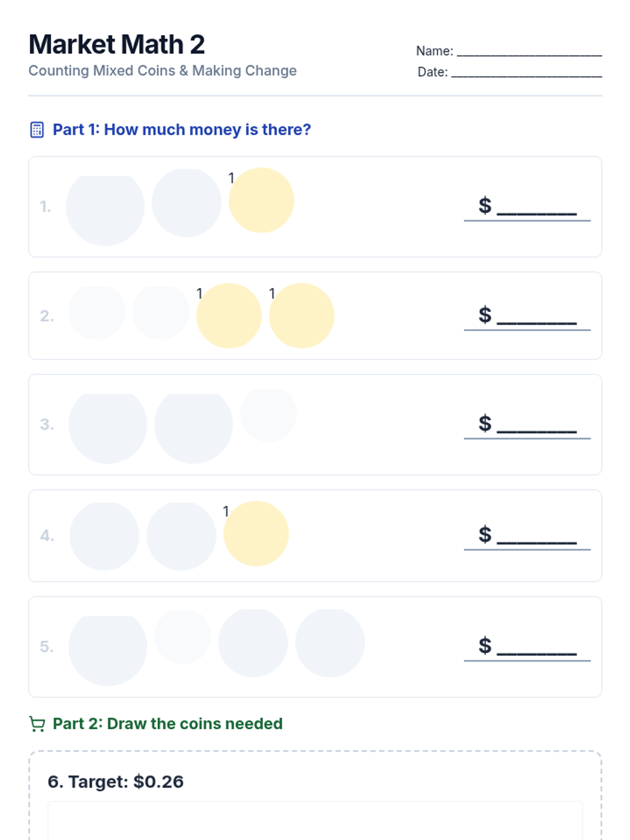Select the first yellow coin in problem 2
Image resolution: width=630 pixels, height=840 pixels.
[229, 316]
